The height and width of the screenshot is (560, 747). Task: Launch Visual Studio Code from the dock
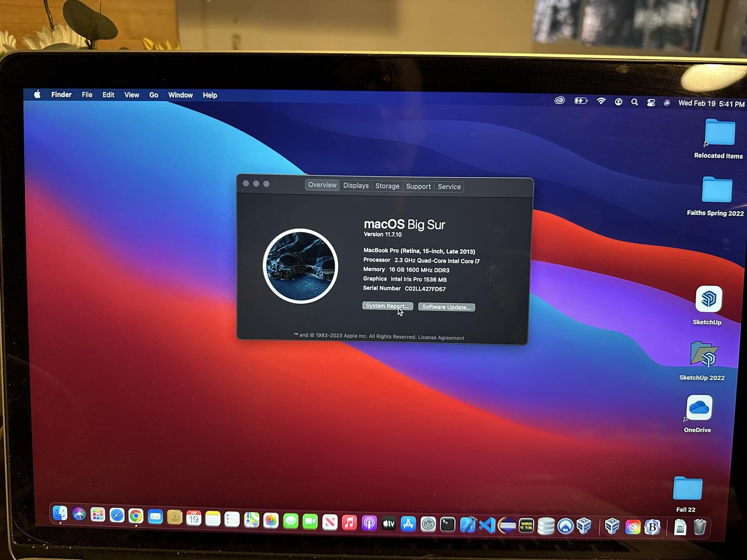487,525
